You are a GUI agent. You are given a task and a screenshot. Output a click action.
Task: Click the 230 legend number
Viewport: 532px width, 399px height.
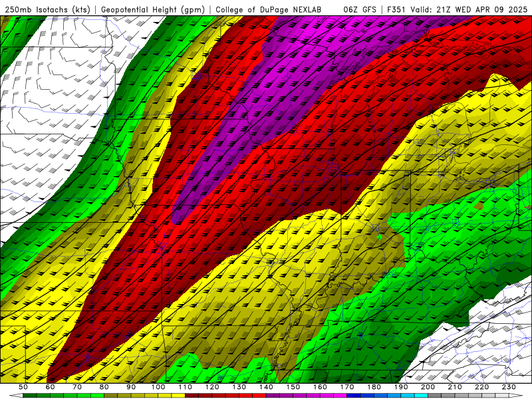point(509,387)
